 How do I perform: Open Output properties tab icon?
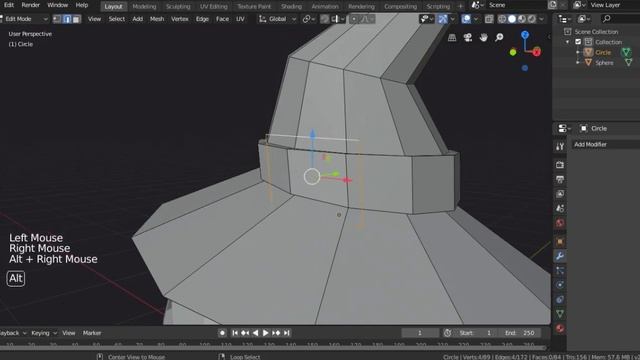pyautogui.click(x=560, y=179)
